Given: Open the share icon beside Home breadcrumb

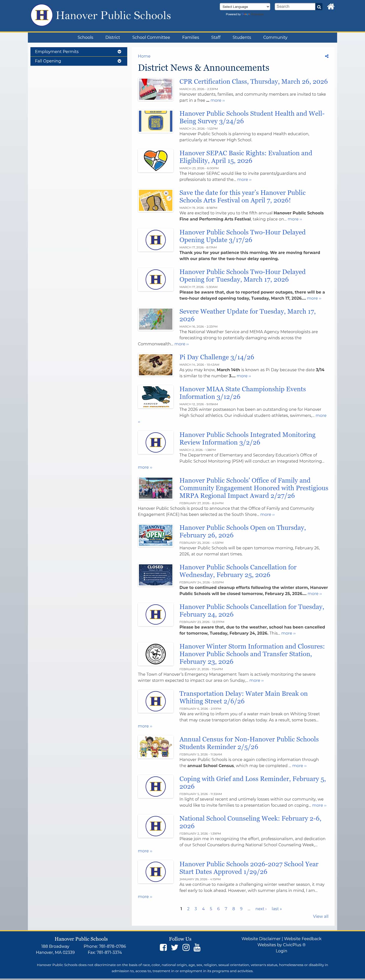Looking at the screenshot, I should (326, 56).
